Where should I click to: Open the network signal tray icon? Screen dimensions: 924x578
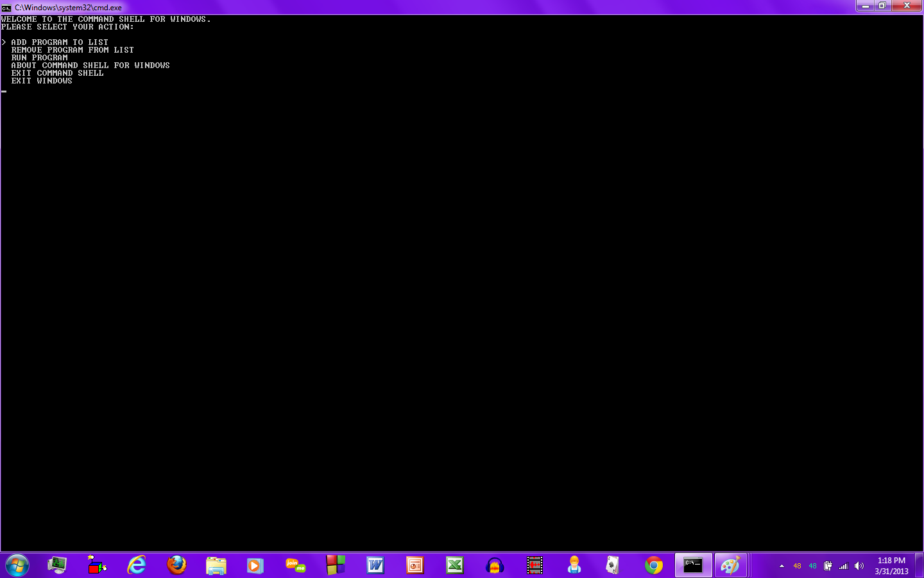tap(843, 566)
